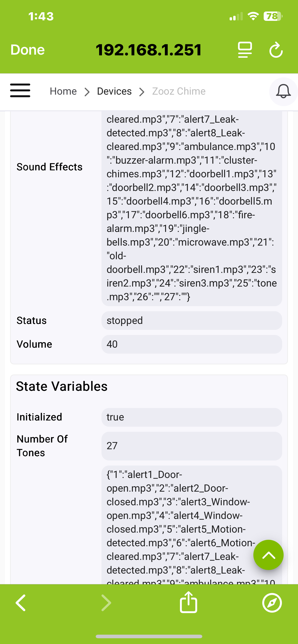Tap the Status value field showing stopped

[191, 321]
